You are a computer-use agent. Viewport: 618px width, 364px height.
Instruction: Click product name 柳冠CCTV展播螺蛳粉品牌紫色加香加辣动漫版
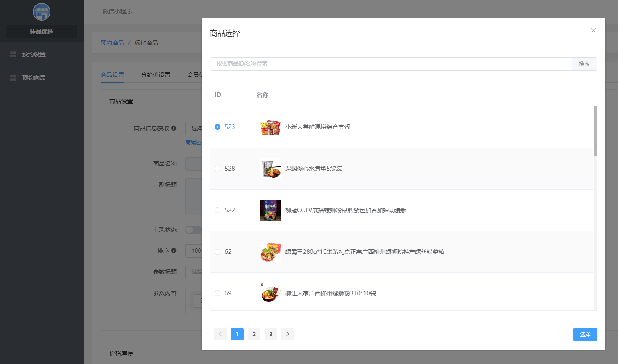tap(346, 210)
